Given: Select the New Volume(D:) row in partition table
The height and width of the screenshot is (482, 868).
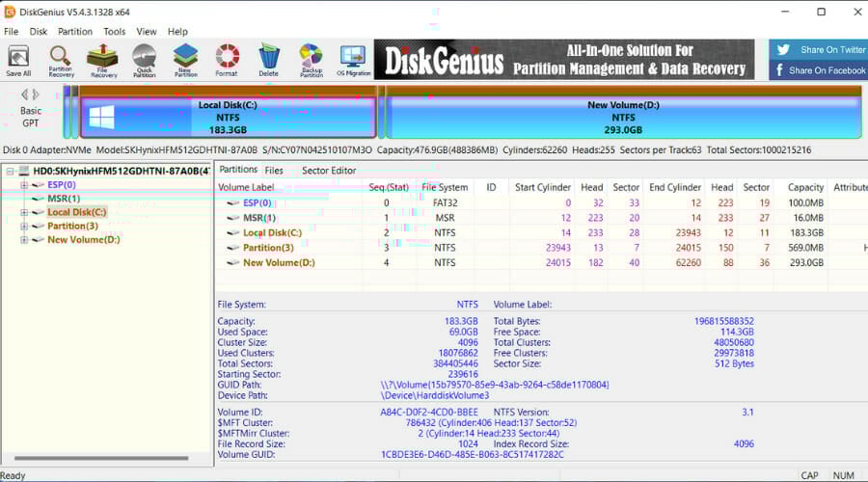Looking at the screenshot, I should tap(541, 263).
